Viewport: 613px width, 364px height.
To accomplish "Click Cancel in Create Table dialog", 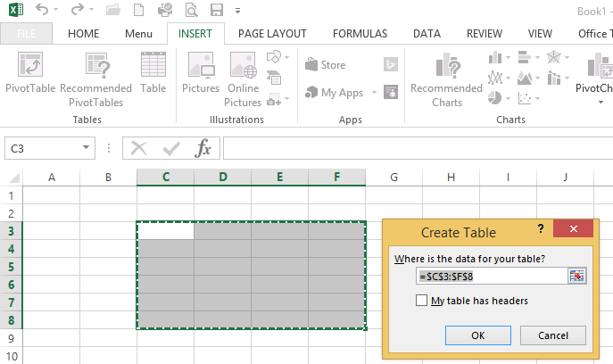I will 553,335.
